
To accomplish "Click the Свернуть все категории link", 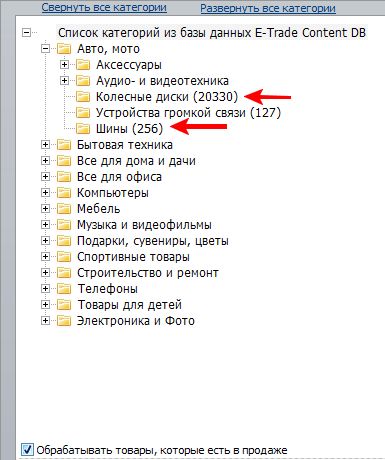I will click(x=104, y=7).
